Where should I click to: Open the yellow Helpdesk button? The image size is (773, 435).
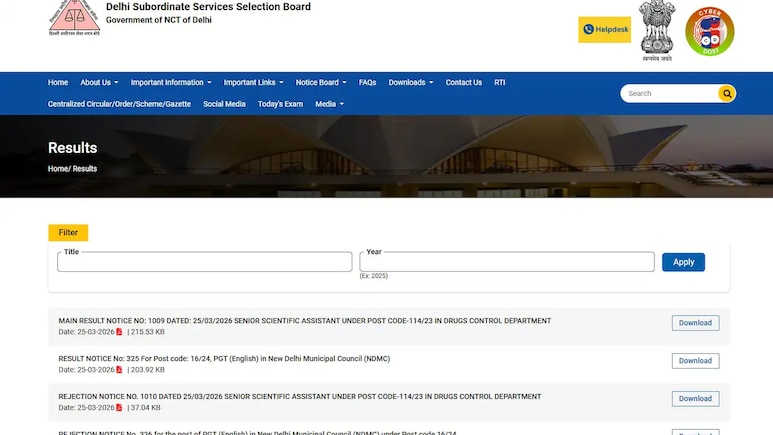(604, 30)
